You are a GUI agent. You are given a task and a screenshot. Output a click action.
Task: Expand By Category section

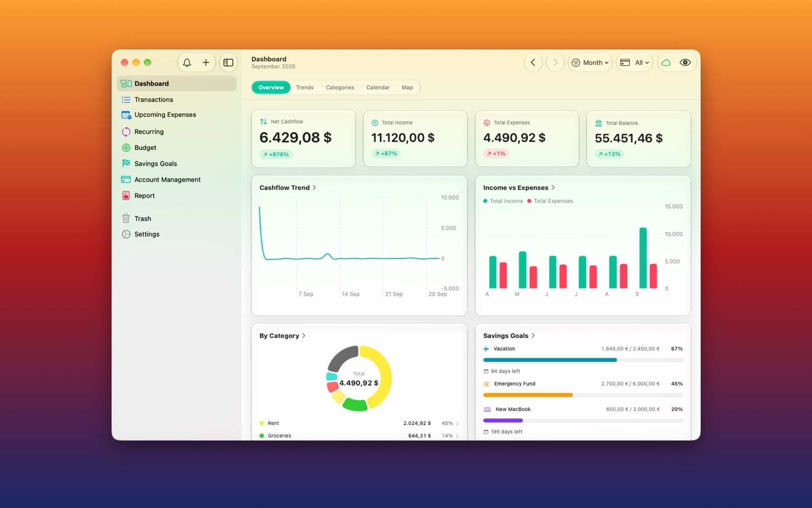282,336
